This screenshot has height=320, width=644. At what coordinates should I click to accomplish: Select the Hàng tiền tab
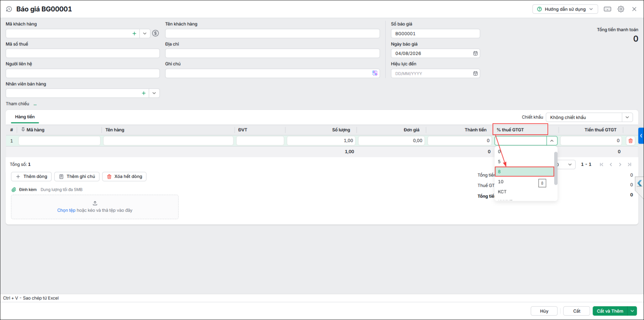pos(25,117)
